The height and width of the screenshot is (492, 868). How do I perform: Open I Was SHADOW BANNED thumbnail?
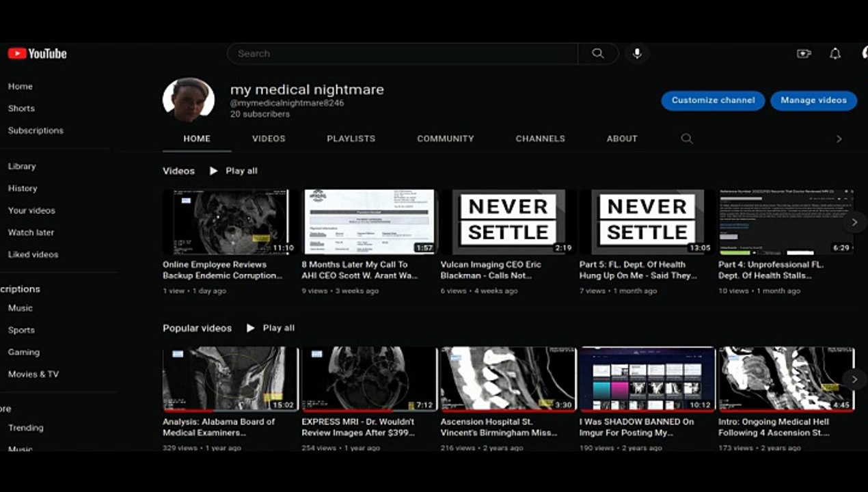pyautogui.click(x=647, y=379)
